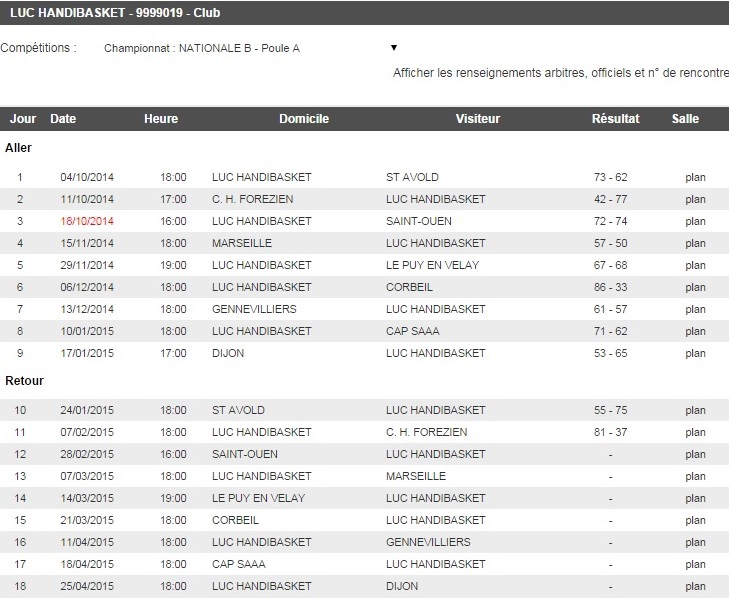Click visitor CAP SAAA in day 8
Screen dimensions: 729x598
[412, 331]
